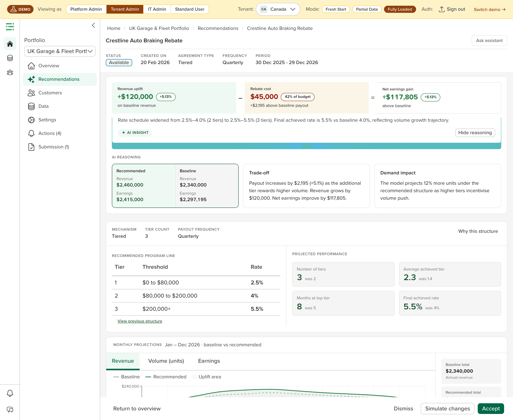513x420 pixels.
Task: Open the home icon in left rail
Action: (10, 44)
